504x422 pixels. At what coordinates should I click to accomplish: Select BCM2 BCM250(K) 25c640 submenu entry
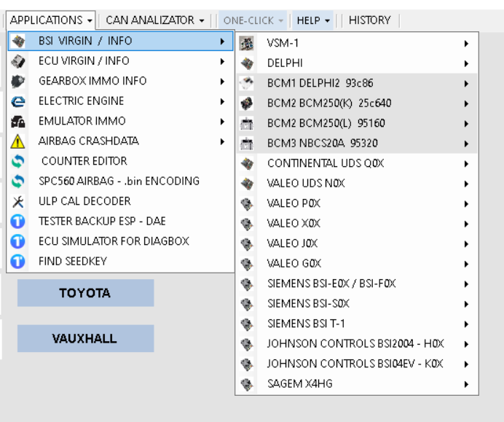[x=357, y=103]
